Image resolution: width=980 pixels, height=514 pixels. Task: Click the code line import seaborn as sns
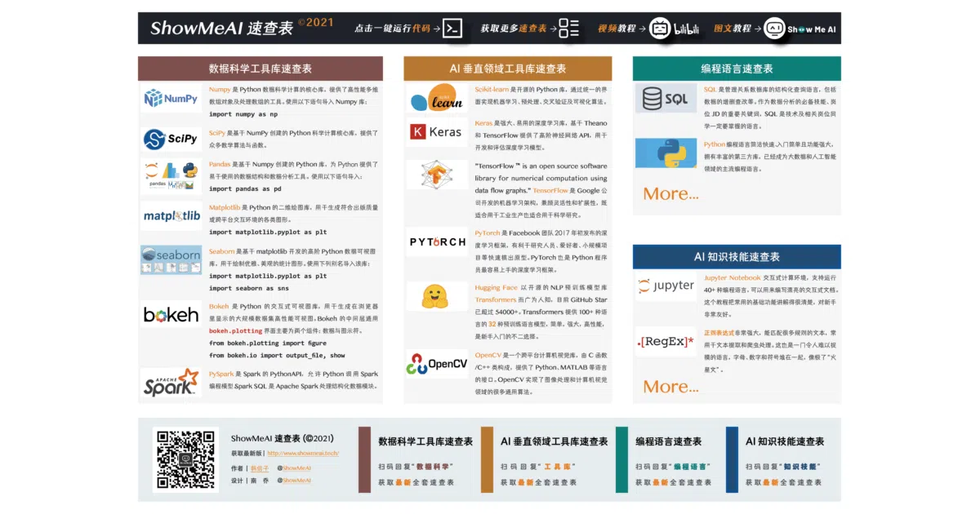point(249,288)
